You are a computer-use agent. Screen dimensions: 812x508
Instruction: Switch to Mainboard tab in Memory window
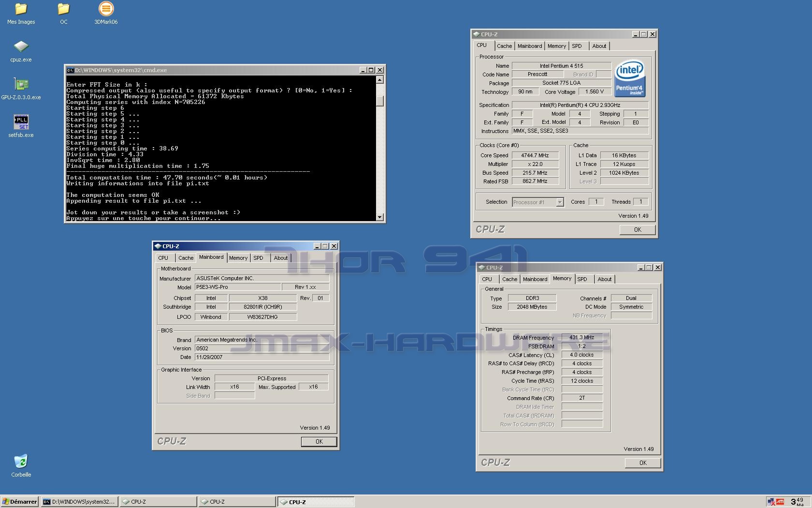click(x=535, y=279)
